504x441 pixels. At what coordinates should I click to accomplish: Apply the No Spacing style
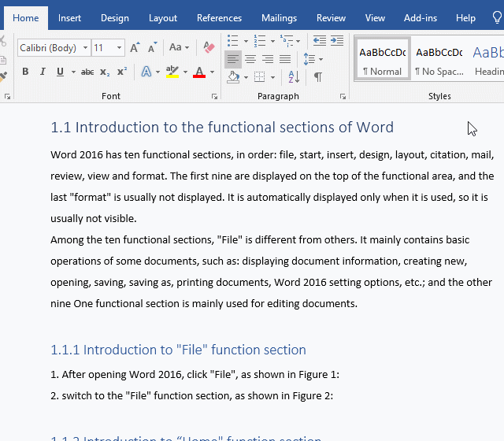439,58
